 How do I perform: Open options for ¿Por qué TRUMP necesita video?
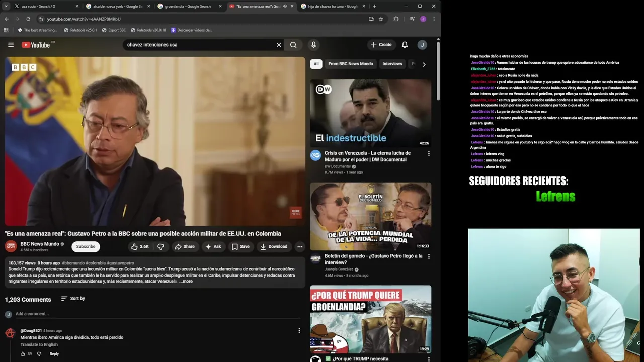point(429,359)
